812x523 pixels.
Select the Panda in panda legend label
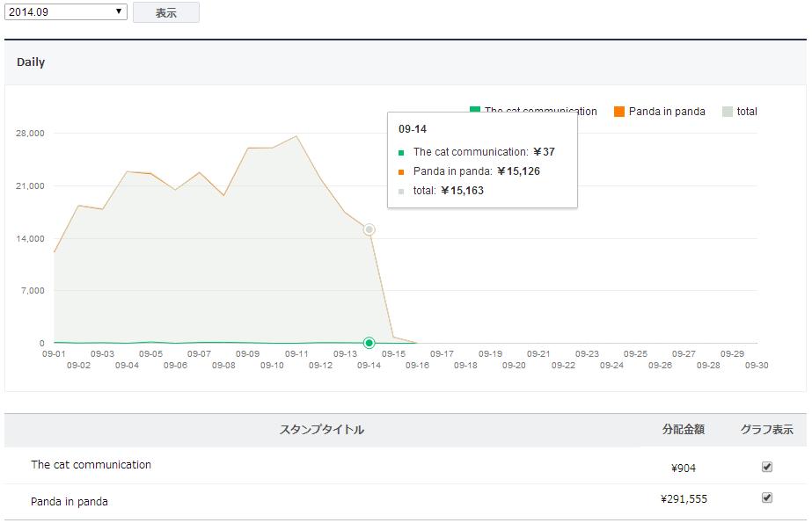667,112
